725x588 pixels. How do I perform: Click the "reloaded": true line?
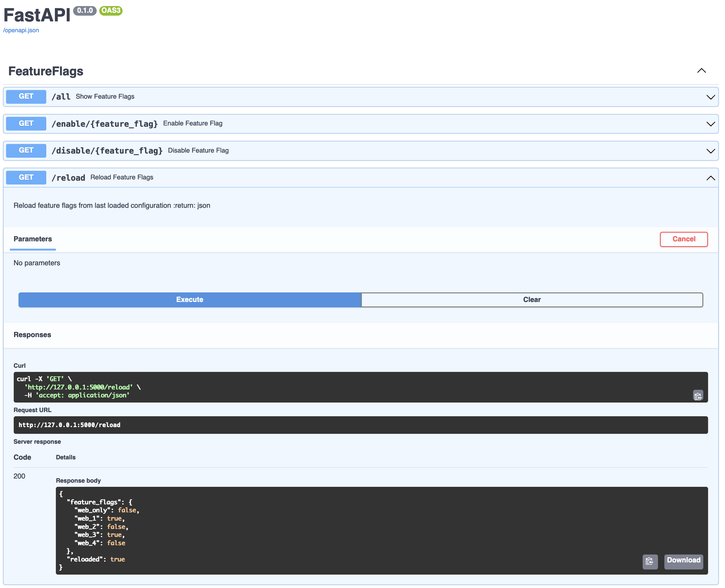click(96, 559)
